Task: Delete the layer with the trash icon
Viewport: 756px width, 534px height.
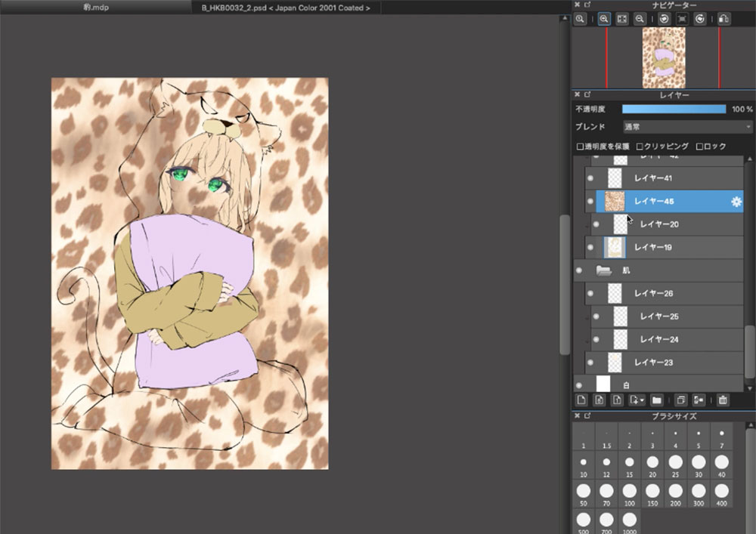Action: tap(723, 400)
